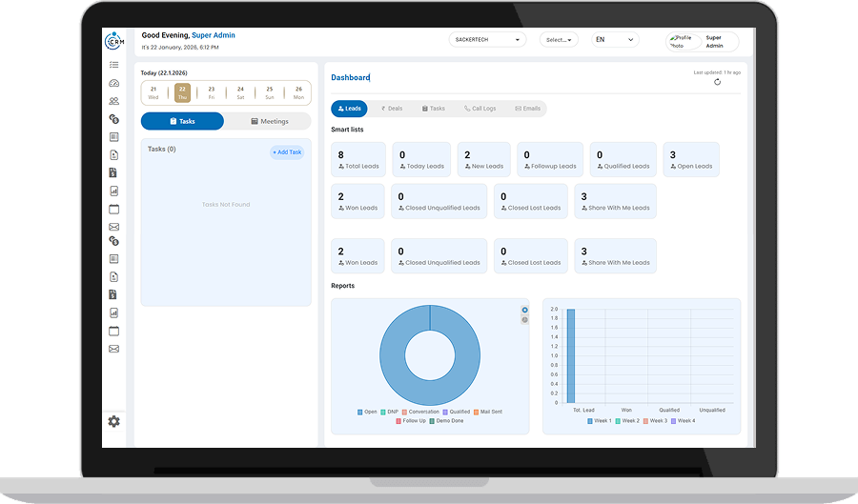Select the blue Tasks tab in left panel
Screen dimensions: 858x504
[182, 121]
